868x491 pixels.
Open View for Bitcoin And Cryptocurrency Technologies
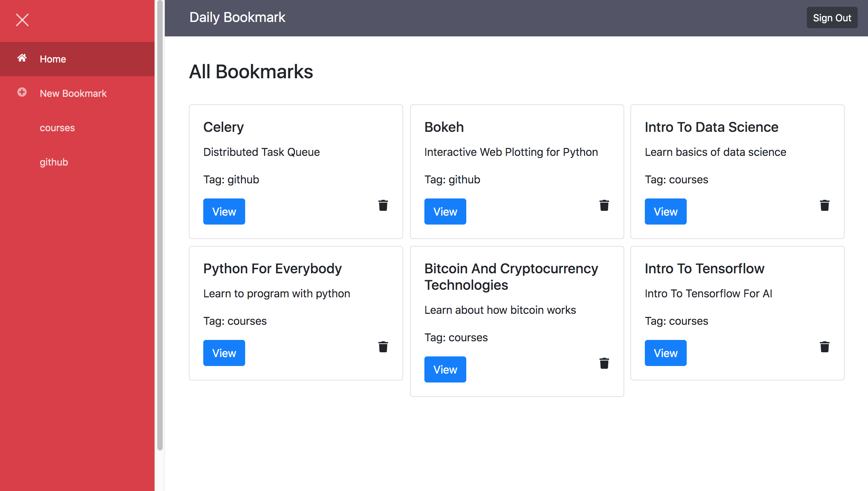click(x=445, y=369)
